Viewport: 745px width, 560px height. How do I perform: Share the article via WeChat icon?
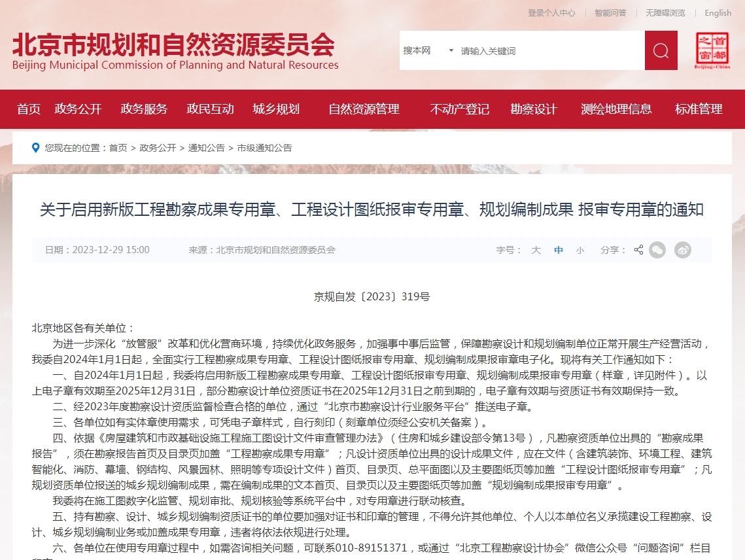click(x=657, y=249)
